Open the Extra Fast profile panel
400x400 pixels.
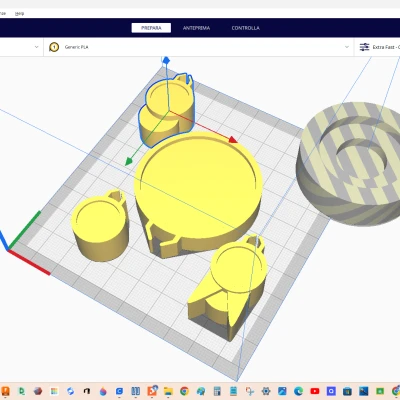tap(378, 47)
